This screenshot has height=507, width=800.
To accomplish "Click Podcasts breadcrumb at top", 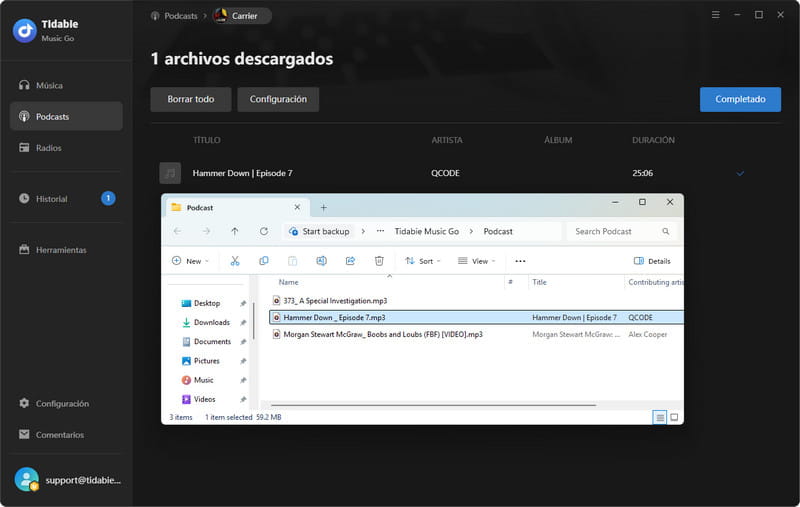I will (174, 16).
